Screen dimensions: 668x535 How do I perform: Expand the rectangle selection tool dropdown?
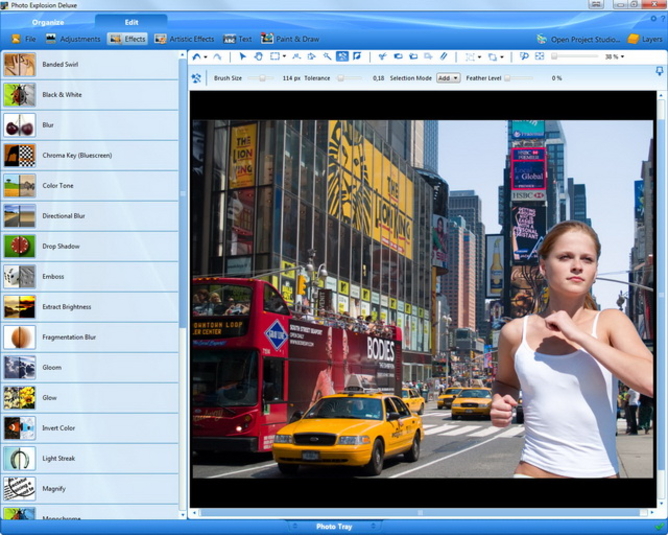285,57
